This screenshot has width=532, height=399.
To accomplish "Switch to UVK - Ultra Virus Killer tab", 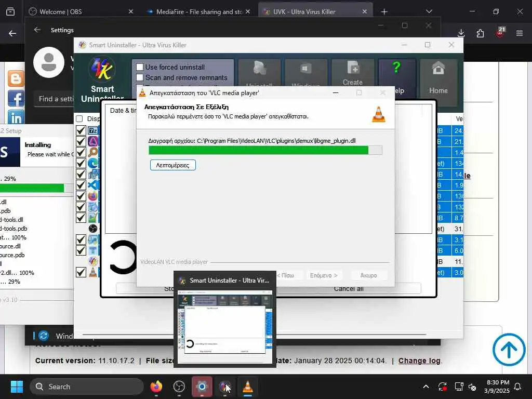I will [315, 11].
